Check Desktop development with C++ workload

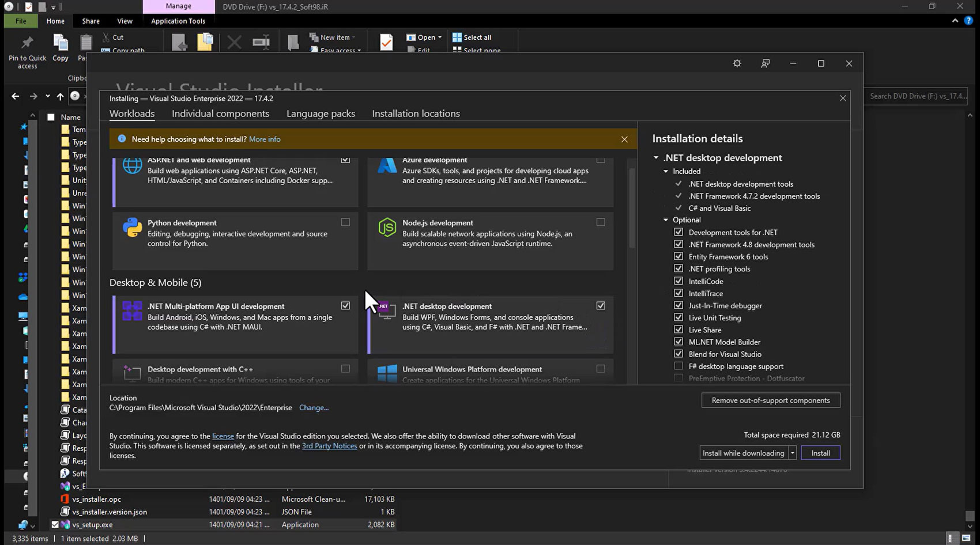pos(345,369)
